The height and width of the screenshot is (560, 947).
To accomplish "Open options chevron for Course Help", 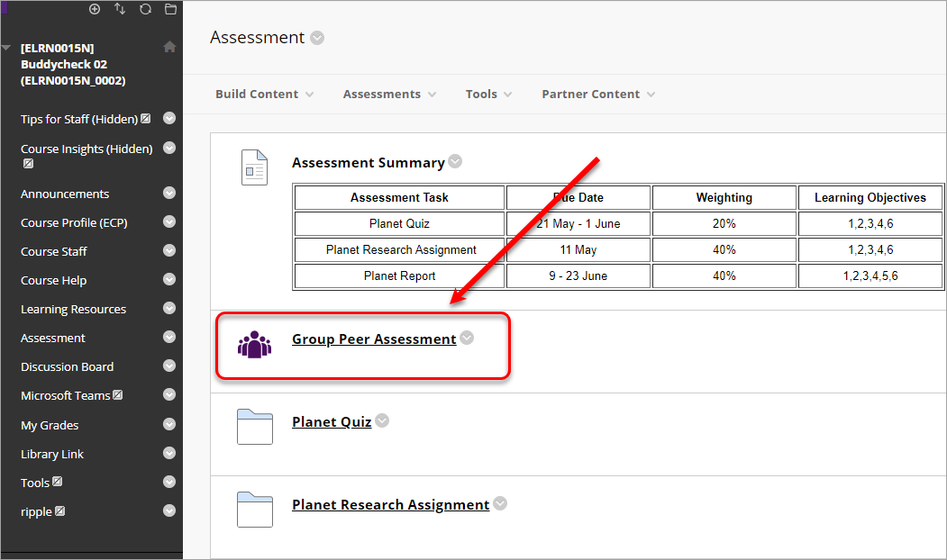I will tap(169, 279).
